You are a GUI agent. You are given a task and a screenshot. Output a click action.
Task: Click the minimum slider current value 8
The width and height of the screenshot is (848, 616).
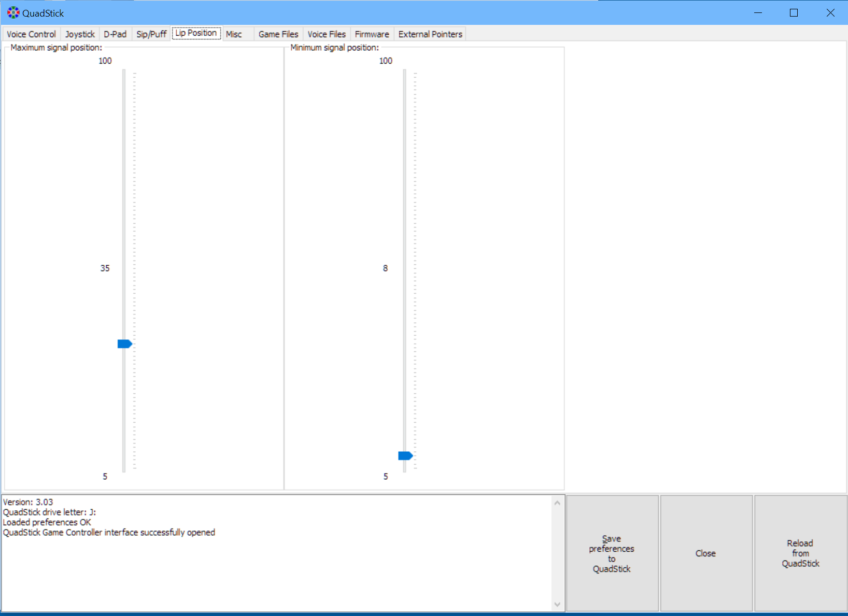[x=385, y=268]
